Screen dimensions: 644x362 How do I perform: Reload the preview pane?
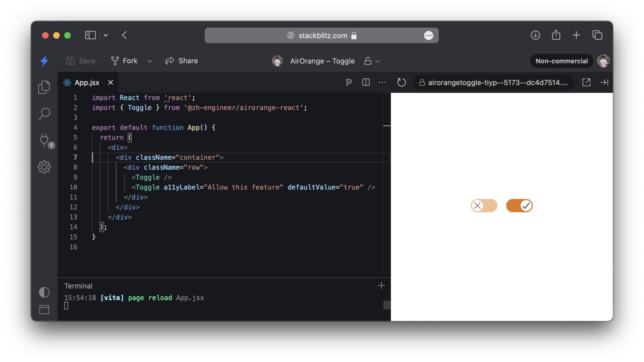click(x=401, y=82)
